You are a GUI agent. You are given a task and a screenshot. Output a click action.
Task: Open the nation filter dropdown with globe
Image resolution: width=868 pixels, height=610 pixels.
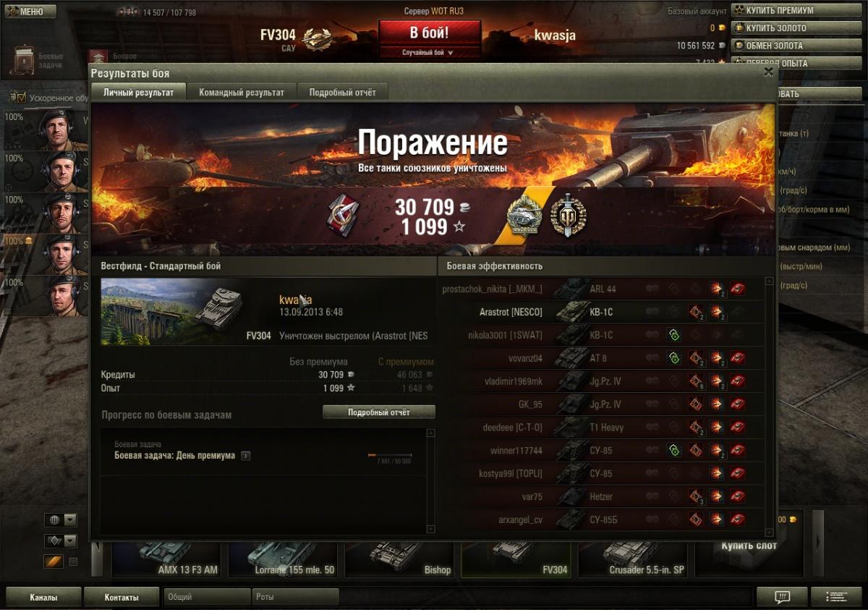click(x=61, y=520)
